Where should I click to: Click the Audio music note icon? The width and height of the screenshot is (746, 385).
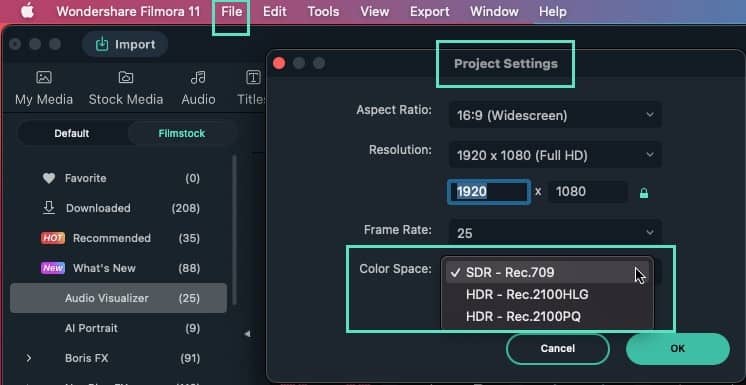[x=198, y=77]
